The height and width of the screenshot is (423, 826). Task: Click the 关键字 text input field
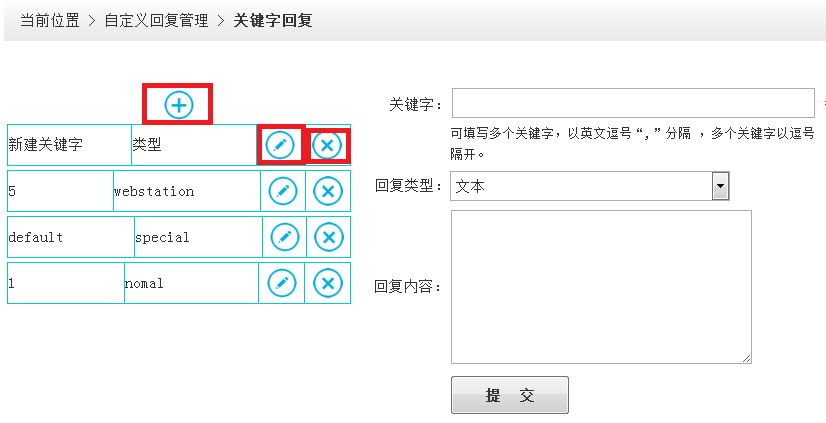(633, 103)
